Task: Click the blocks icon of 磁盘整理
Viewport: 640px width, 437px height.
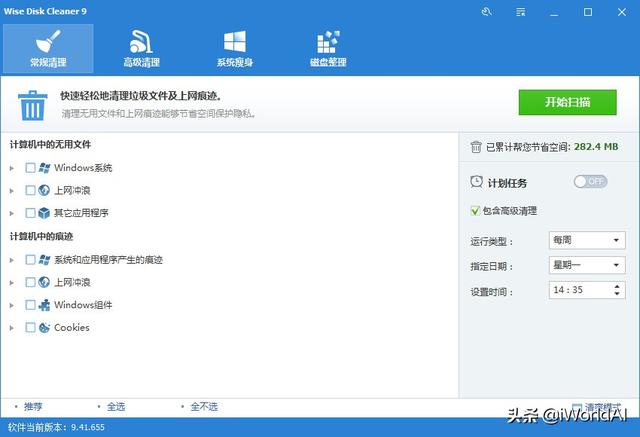Action: pos(328,42)
